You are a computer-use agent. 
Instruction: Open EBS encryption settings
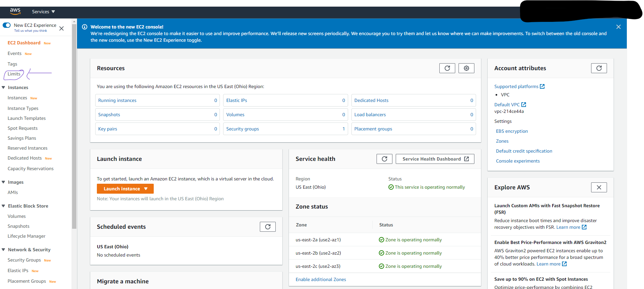pos(512,131)
